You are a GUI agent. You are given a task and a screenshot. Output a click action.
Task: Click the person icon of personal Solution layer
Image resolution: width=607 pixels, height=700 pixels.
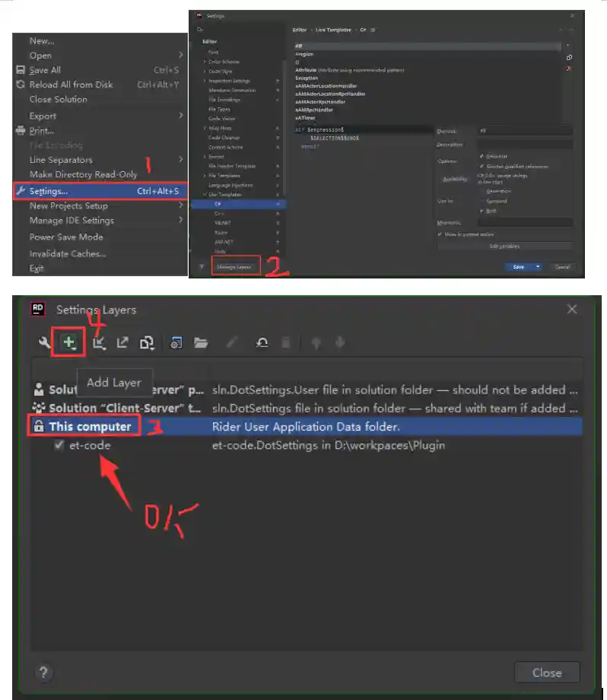point(39,390)
